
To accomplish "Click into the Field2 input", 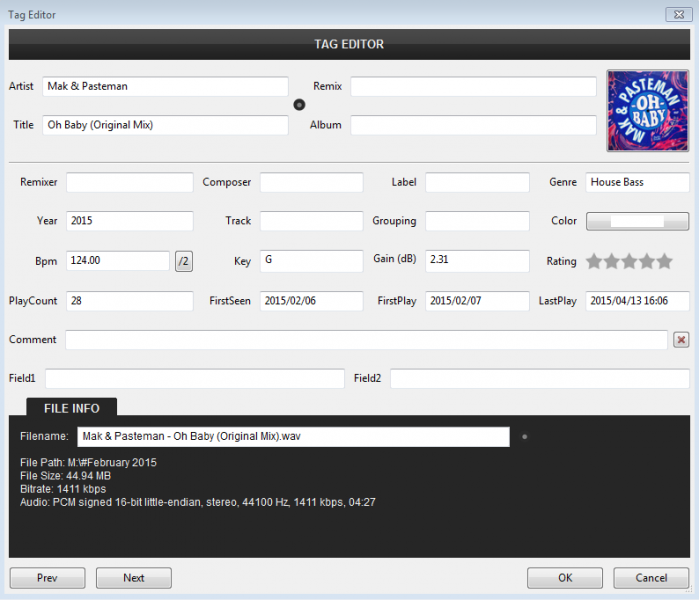I will (540, 378).
